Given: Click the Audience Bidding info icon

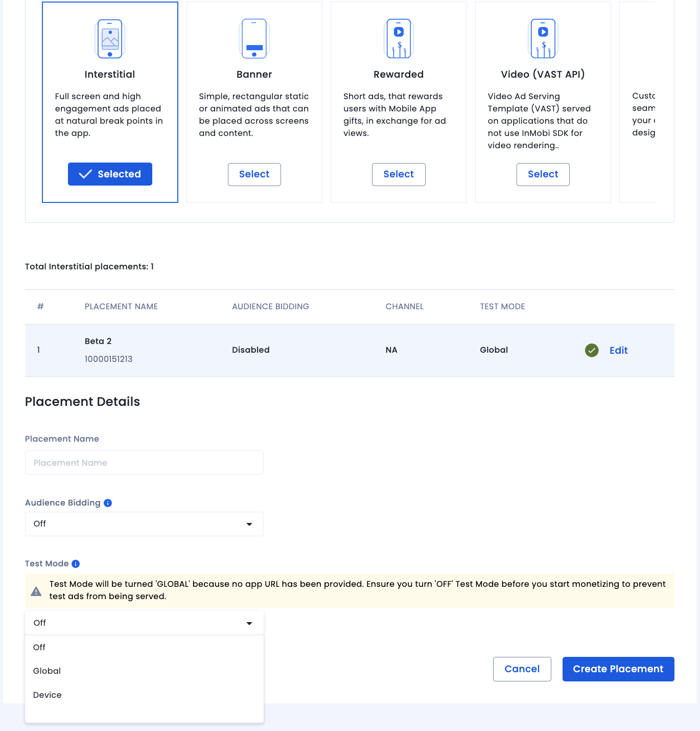Looking at the screenshot, I should pos(108,503).
